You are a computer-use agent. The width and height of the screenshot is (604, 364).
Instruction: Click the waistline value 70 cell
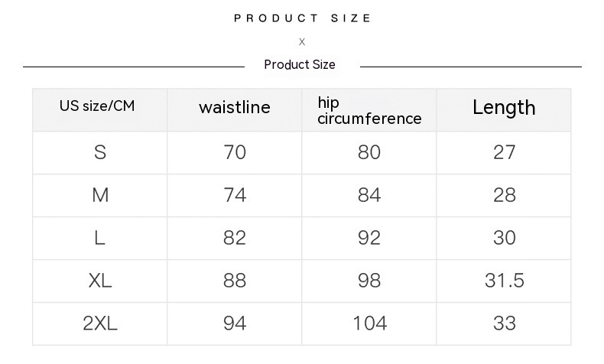pyautogui.click(x=235, y=152)
